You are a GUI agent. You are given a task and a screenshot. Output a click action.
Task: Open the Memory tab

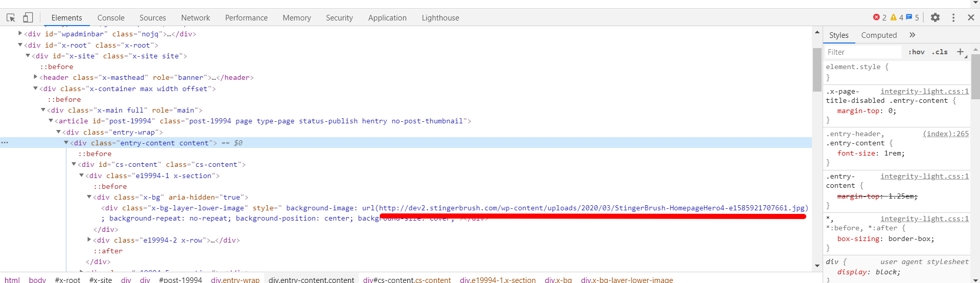[297, 17]
